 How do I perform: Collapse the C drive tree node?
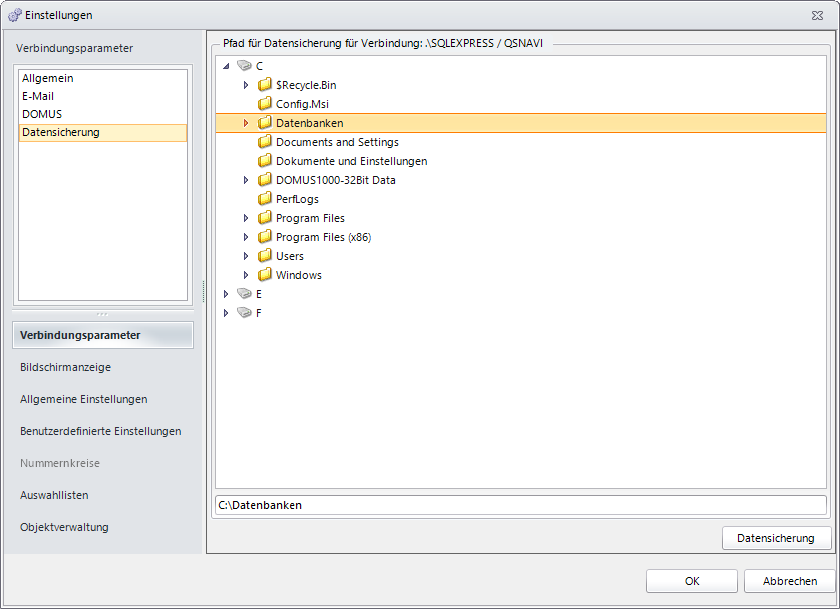[226, 66]
